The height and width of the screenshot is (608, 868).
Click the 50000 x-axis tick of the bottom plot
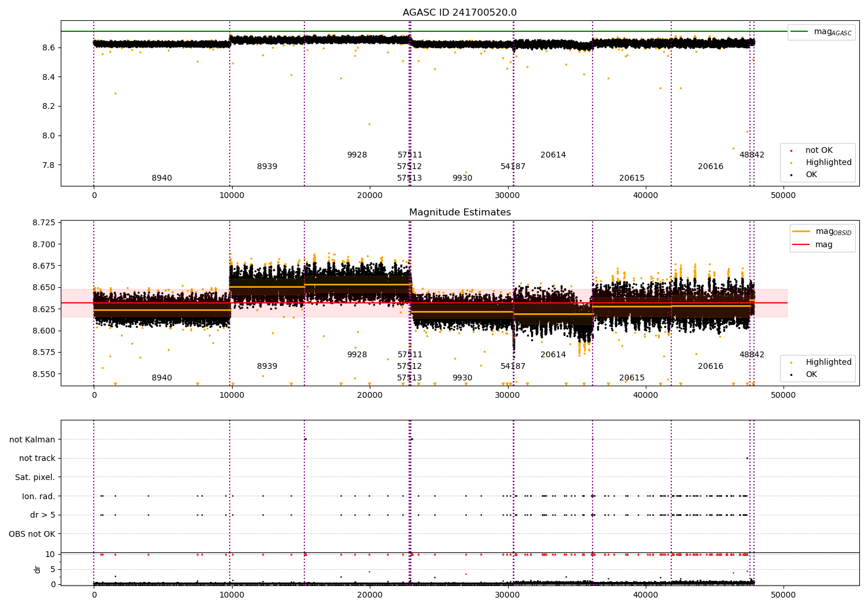tap(784, 595)
